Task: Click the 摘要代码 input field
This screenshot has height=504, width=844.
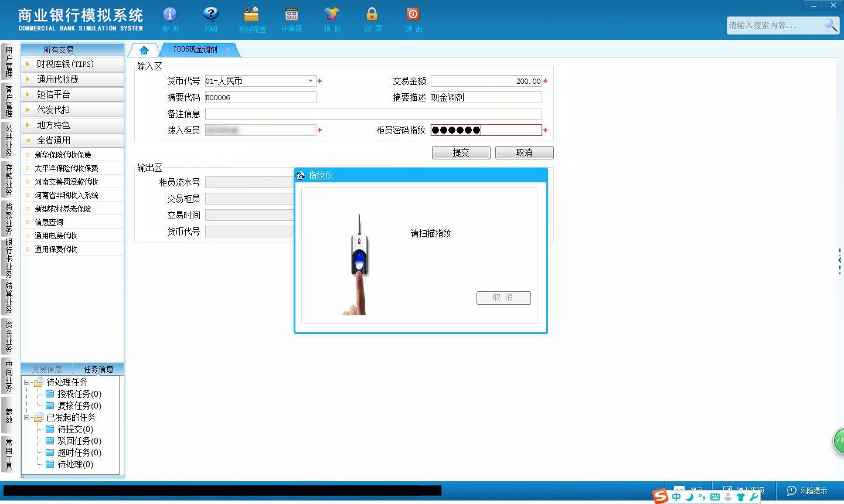Action: click(261, 97)
